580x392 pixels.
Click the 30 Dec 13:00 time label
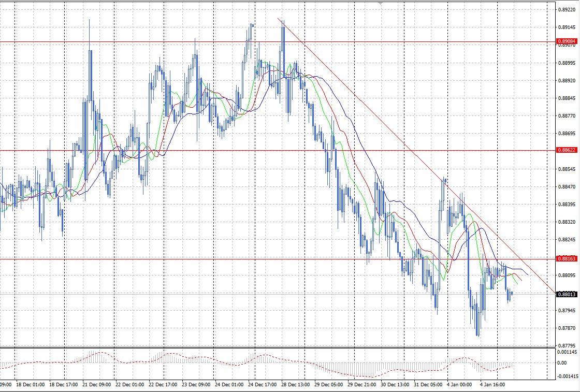coord(395,385)
